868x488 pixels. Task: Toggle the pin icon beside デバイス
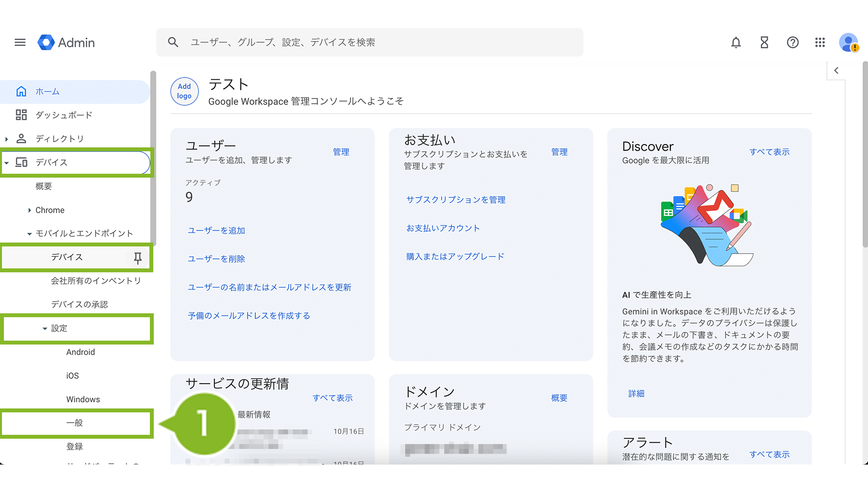[138, 258]
